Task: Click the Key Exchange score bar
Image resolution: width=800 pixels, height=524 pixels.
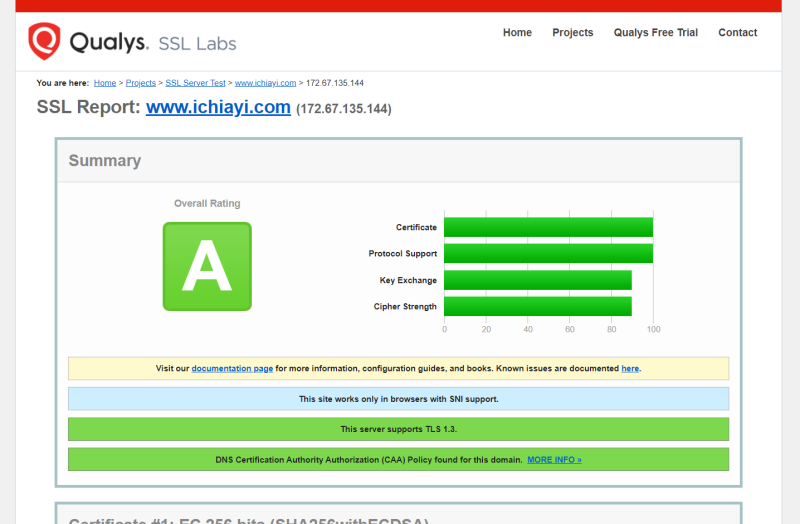Action: point(538,280)
